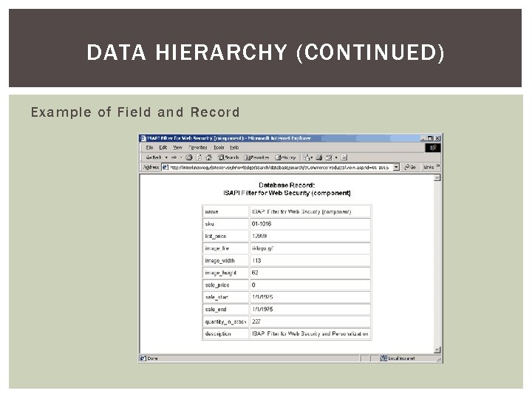Open the Back history dropdown arrow
532x399 pixels.
pos(166,157)
